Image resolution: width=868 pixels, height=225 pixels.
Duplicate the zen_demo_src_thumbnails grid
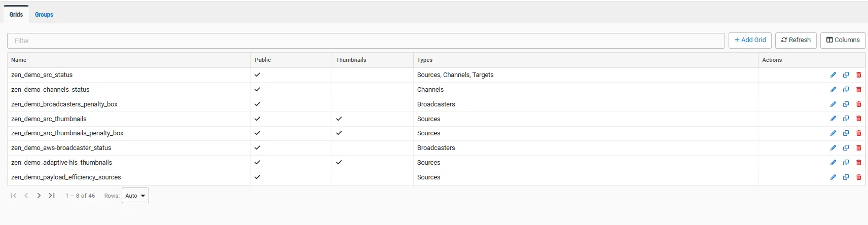tap(846, 119)
